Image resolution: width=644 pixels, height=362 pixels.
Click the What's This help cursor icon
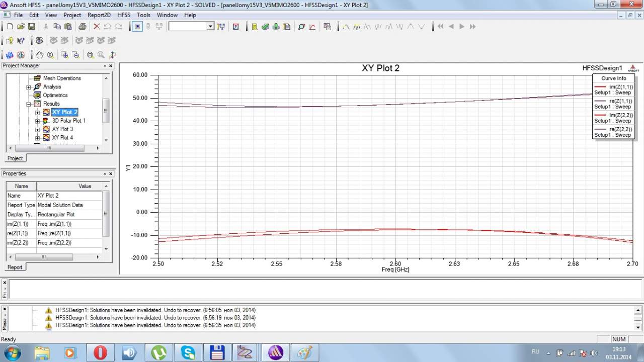(x=21, y=41)
